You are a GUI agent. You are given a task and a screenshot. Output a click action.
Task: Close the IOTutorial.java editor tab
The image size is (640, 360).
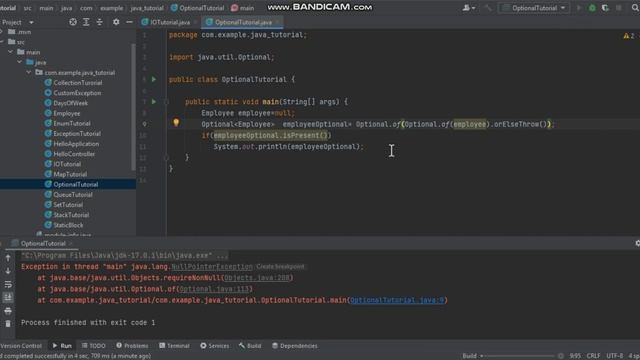(x=196, y=22)
